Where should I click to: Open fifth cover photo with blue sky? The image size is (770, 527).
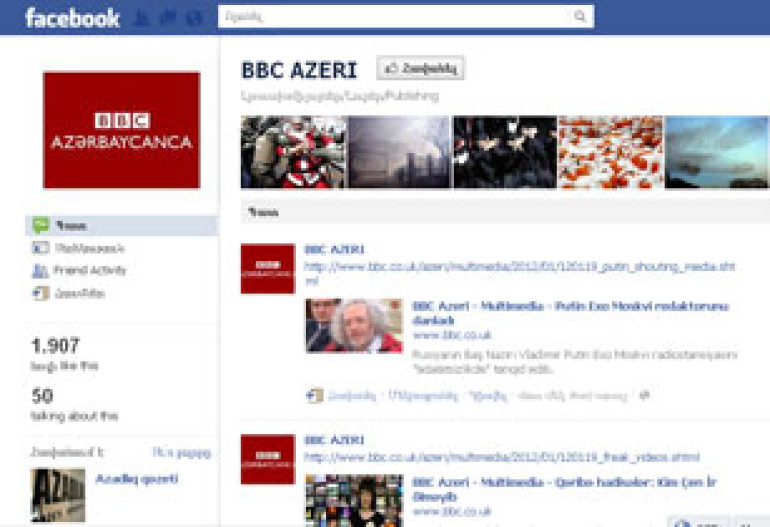[x=716, y=152]
